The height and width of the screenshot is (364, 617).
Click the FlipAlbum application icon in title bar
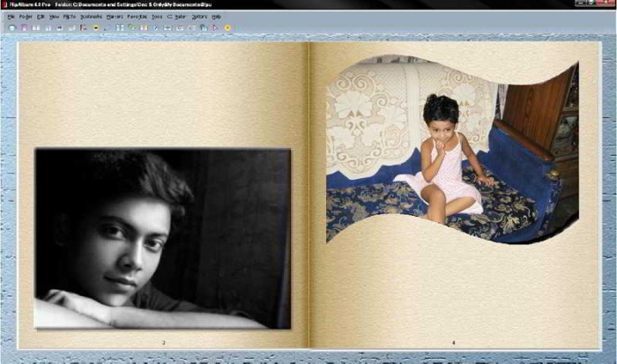point(4,4)
